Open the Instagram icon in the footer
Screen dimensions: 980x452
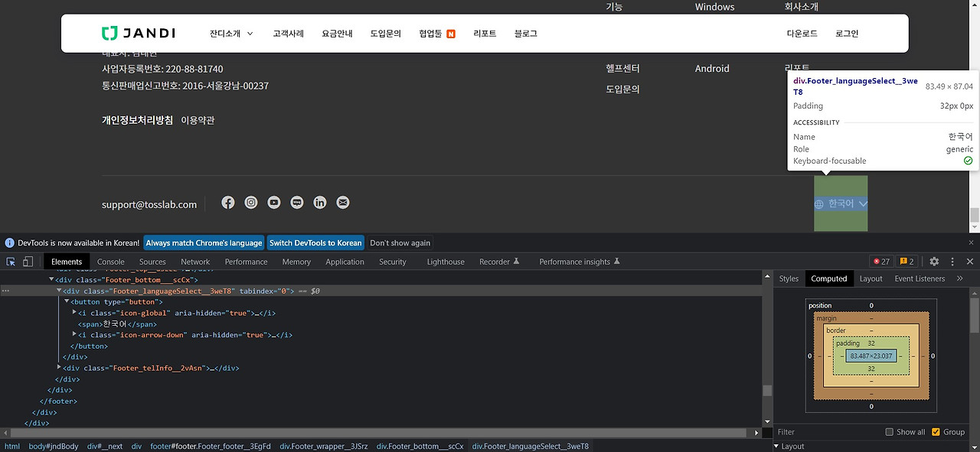point(251,203)
